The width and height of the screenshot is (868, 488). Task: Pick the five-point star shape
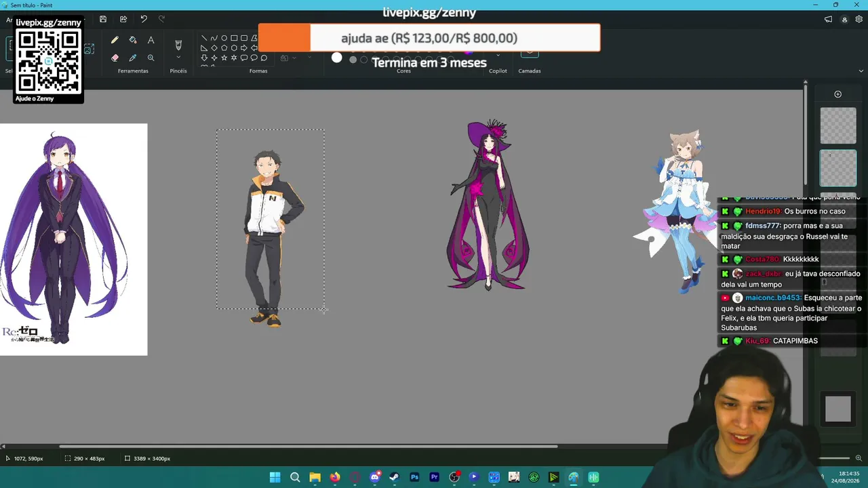pyautogui.click(x=224, y=58)
